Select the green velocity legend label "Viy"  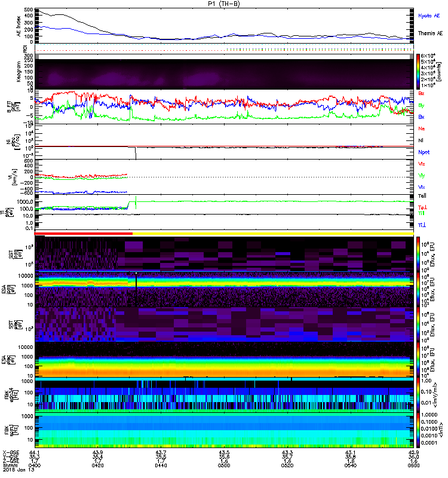(x=422, y=176)
